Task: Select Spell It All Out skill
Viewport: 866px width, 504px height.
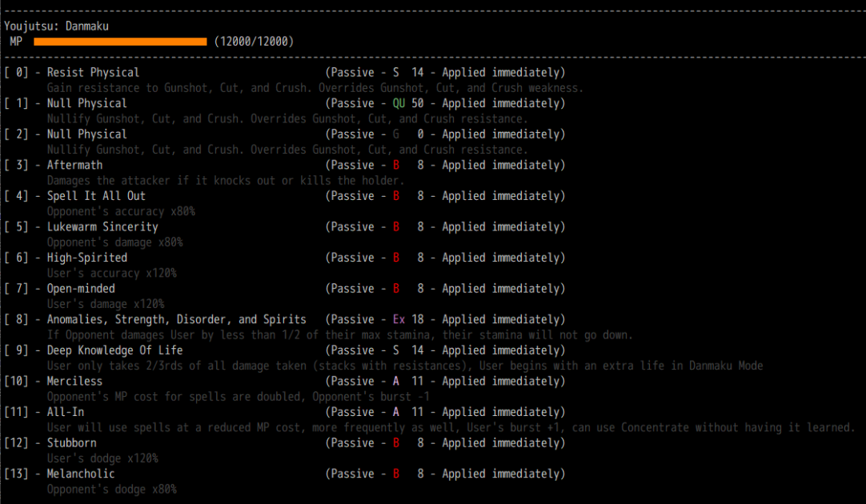Action: tap(285, 196)
